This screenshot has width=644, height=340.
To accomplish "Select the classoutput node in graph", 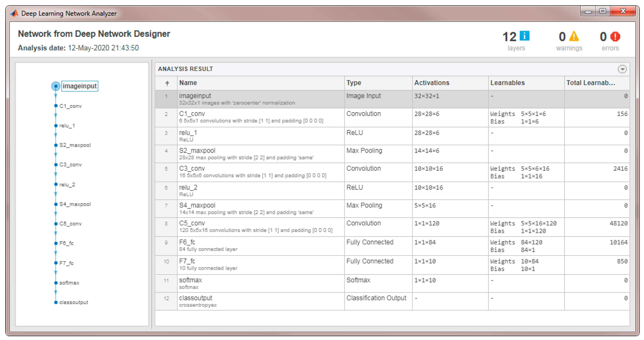I will click(56, 302).
